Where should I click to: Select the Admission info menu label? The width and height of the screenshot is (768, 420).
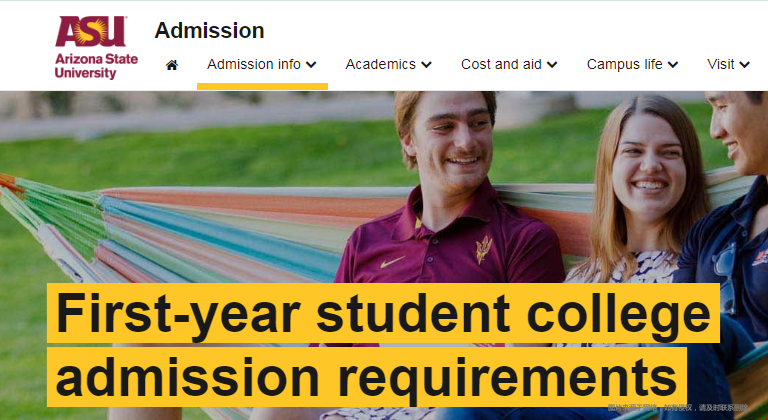[254, 64]
